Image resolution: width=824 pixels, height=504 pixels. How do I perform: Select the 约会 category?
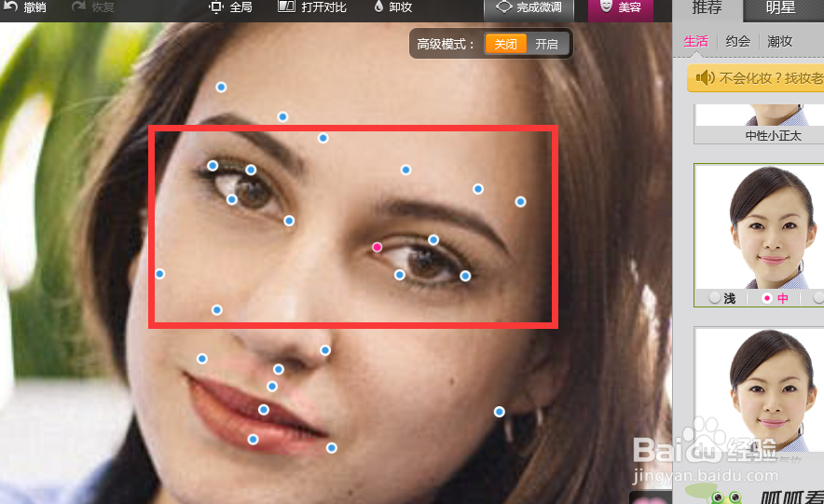[738, 42]
